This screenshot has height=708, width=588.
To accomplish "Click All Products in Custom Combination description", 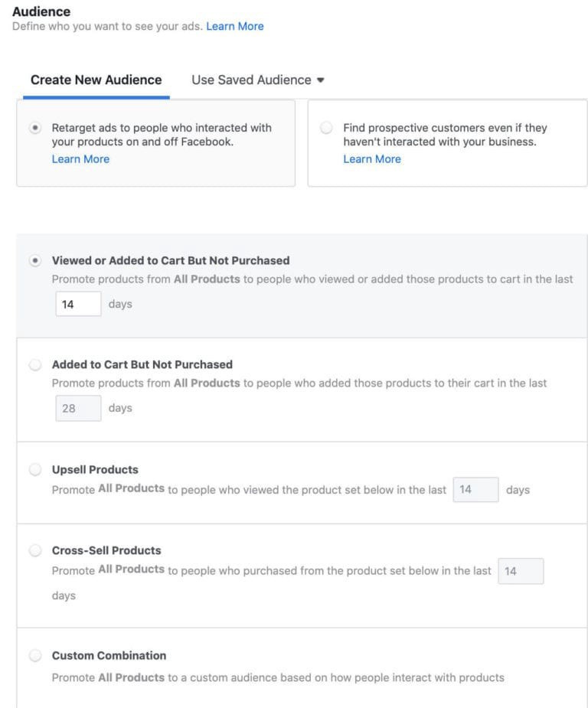I will tap(132, 677).
